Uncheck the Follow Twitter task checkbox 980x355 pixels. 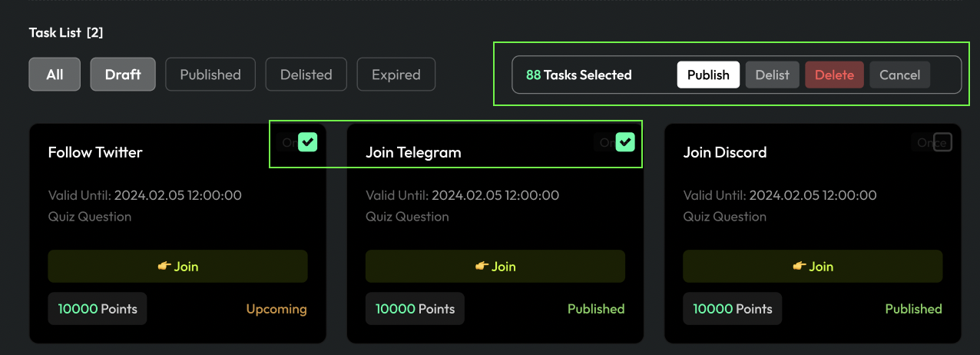pos(308,142)
